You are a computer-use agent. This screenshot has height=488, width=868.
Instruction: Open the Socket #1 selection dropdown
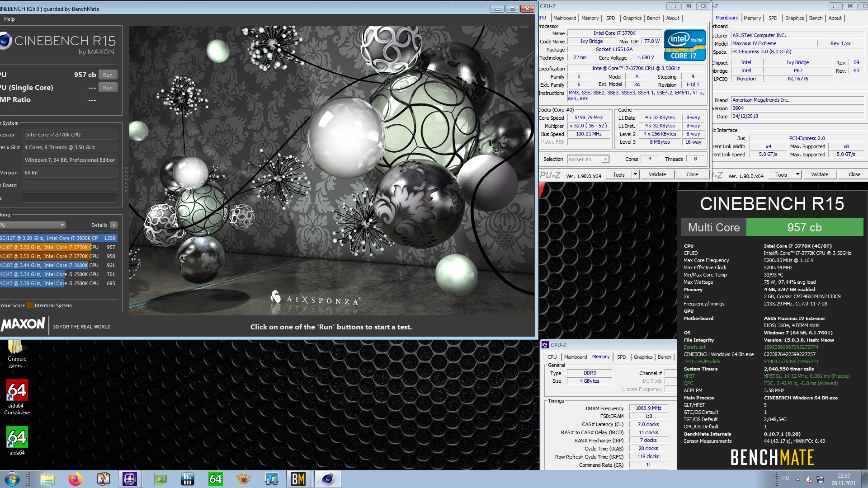588,159
